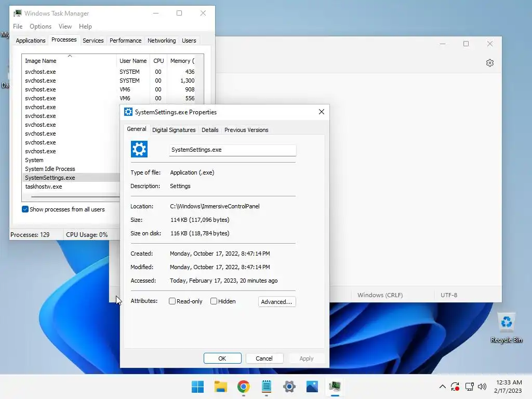Image resolution: width=532 pixels, height=399 pixels.
Task: Open Details tab in Properties
Action: (x=210, y=130)
